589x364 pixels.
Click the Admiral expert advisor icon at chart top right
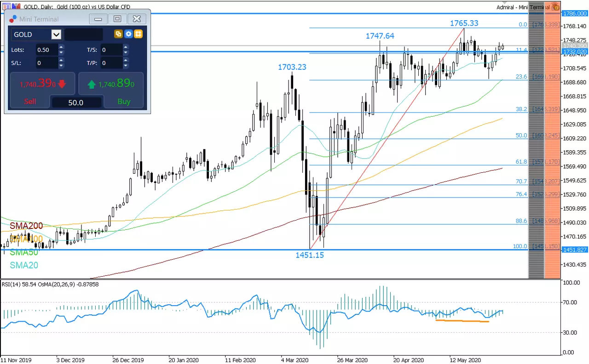click(x=555, y=7)
